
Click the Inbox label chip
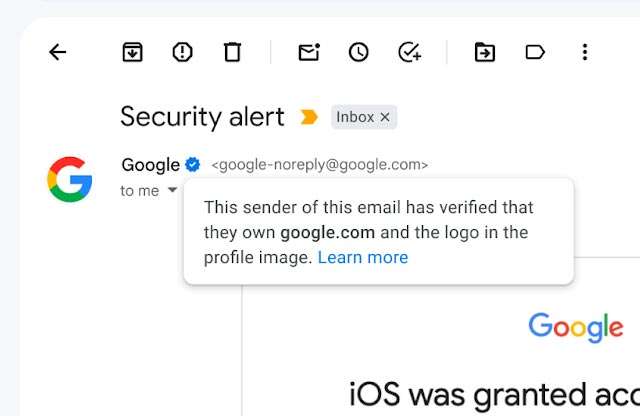click(354, 118)
